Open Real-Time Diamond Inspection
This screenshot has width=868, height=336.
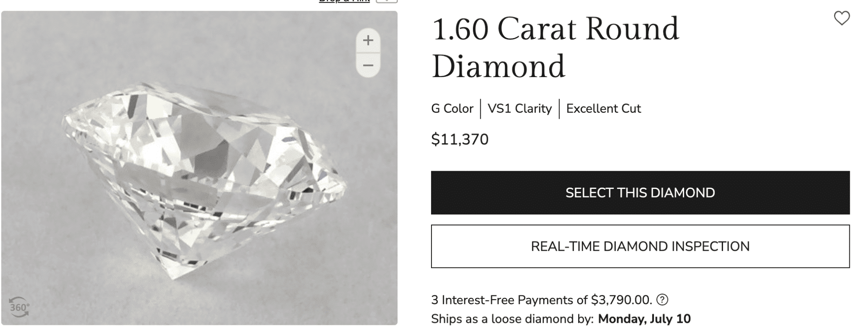coord(640,246)
